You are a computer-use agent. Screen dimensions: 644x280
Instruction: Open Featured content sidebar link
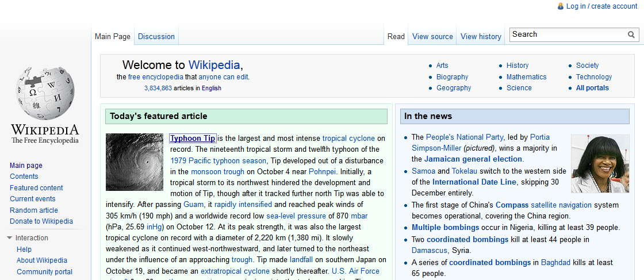pyautogui.click(x=37, y=187)
